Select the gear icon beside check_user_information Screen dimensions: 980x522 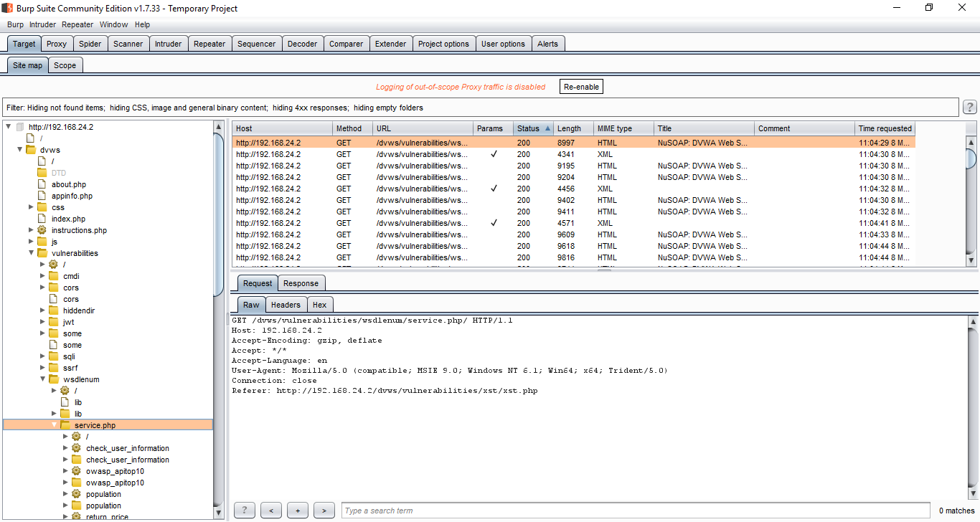pos(76,448)
